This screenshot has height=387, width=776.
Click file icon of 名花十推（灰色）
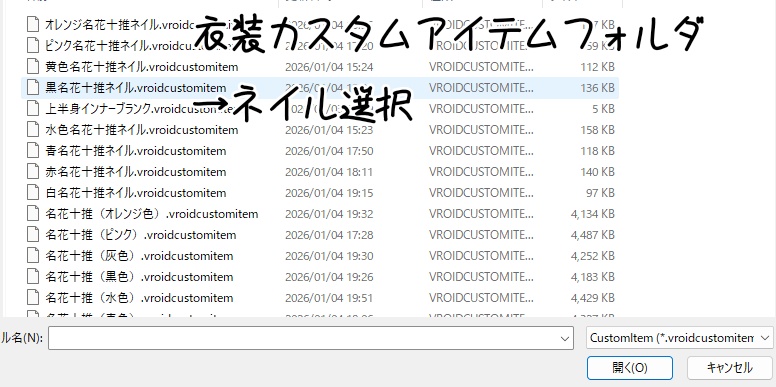click(x=33, y=256)
